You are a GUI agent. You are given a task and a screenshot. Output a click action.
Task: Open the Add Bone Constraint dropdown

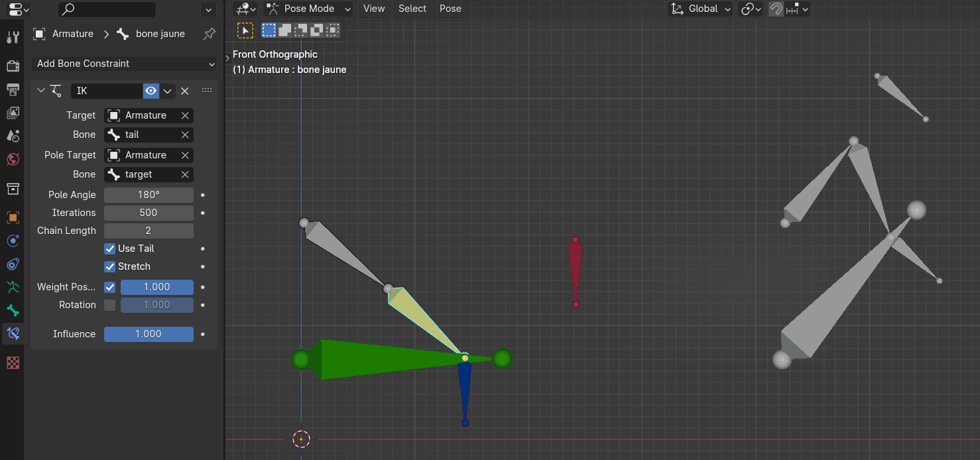click(123, 64)
